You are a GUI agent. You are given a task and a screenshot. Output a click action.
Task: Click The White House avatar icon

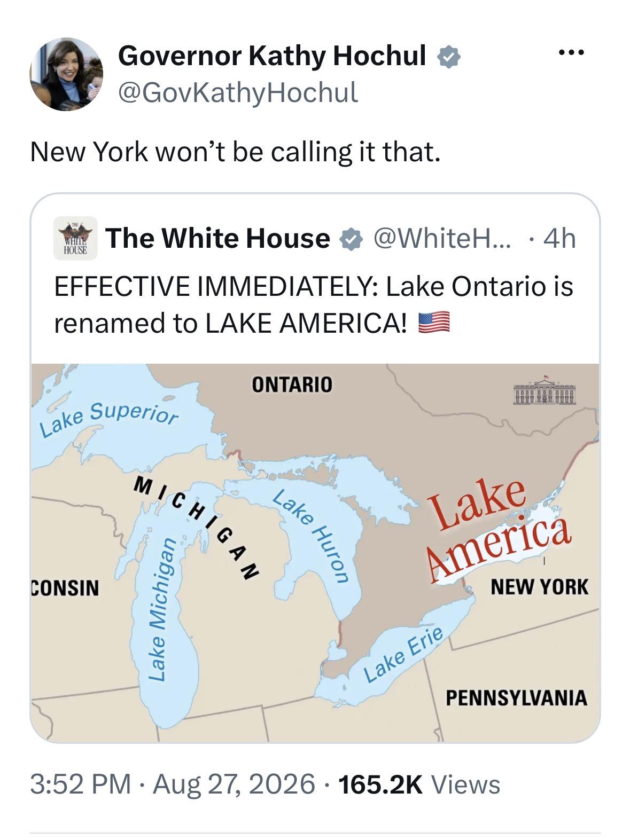(x=75, y=238)
